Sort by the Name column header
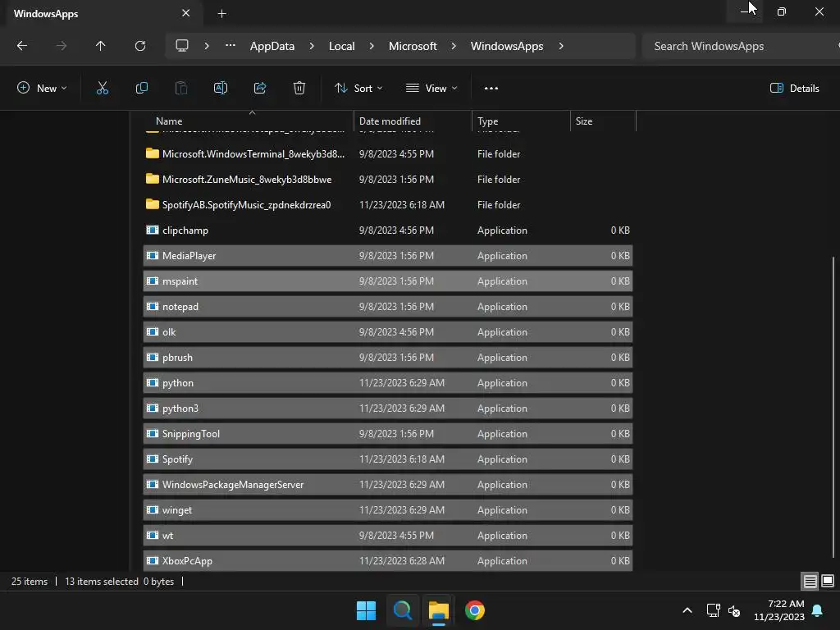The height and width of the screenshot is (630, 840). (249, 121)
